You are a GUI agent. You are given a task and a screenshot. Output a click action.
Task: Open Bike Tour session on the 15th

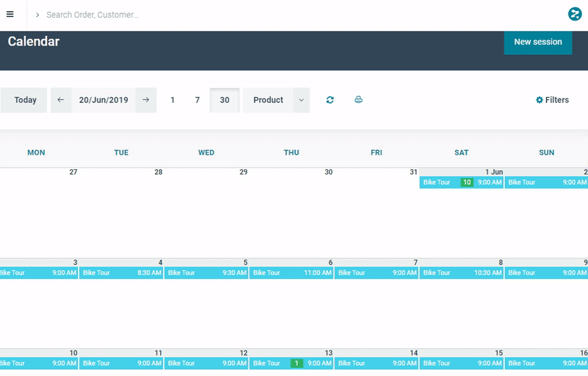(462, 363)
